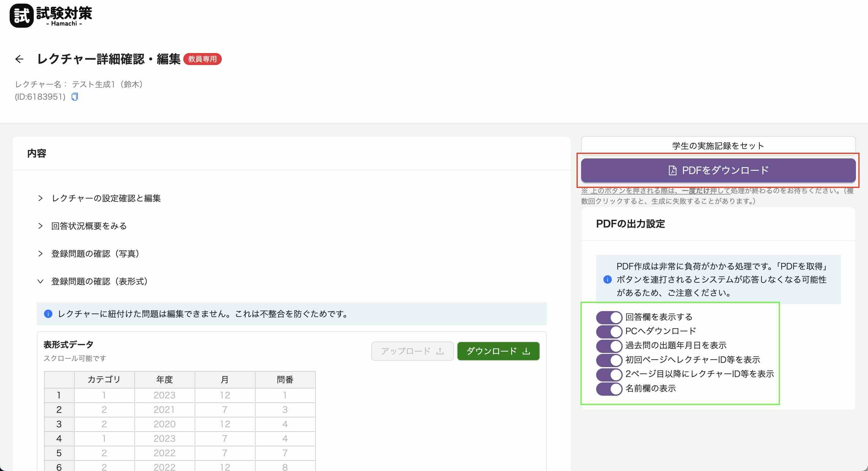
Task: Expand 回答状況概要をみる section
Action: point(89,226)
